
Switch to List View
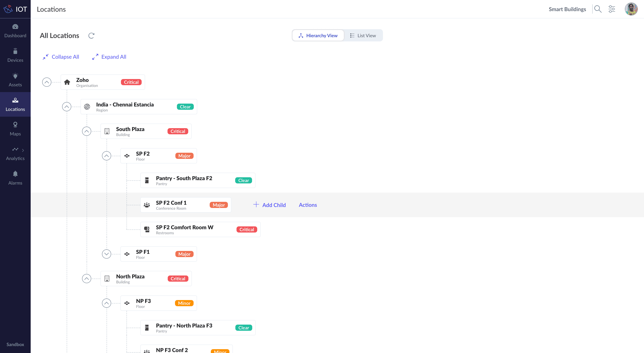(x=363, y=35)
